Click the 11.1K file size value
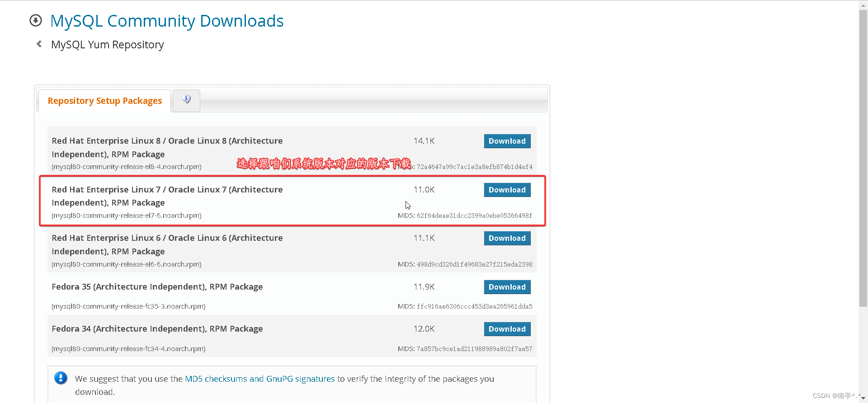 pos(424,238)
